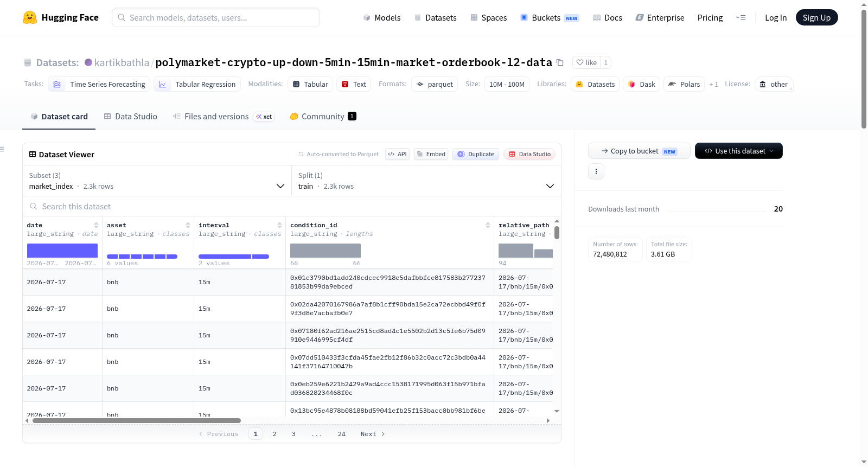Viewport: 868px width, 467px height.
Task: Click the 10M - 100M size tag
Action: pos(507,84)
